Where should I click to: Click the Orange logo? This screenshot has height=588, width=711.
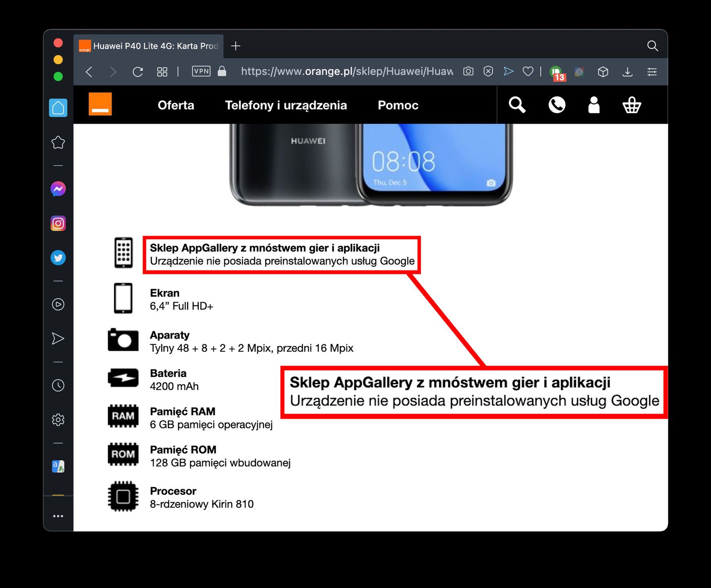[100, 104]
